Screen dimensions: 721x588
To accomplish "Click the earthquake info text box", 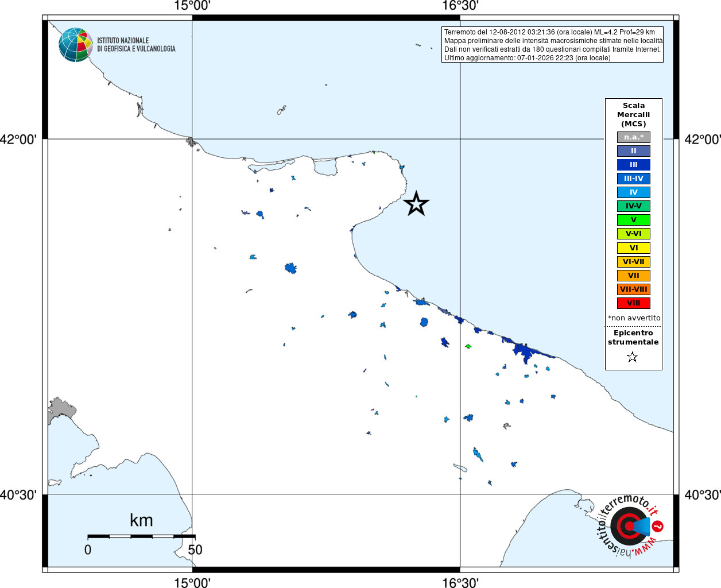I will tap(552, 45).
